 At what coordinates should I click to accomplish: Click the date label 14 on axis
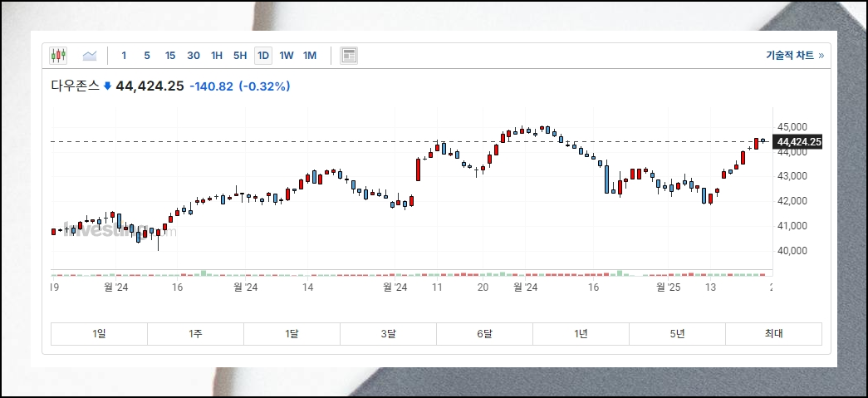point(308,287)
